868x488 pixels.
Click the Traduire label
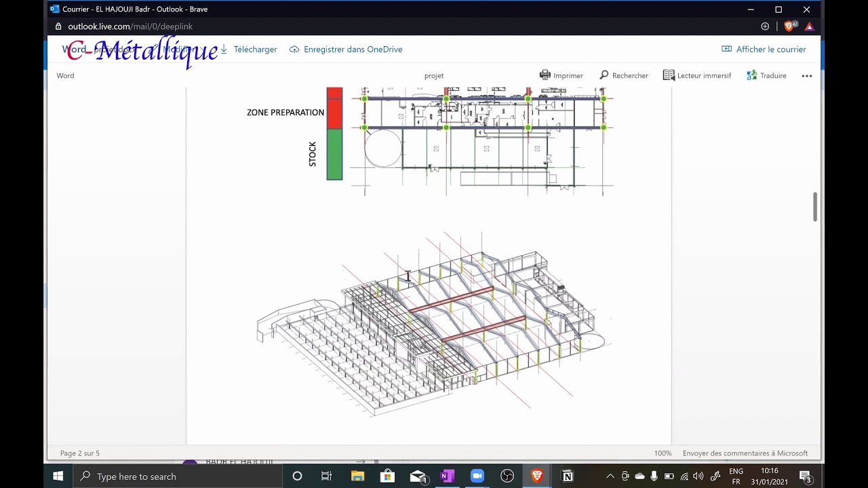(773, 76)
